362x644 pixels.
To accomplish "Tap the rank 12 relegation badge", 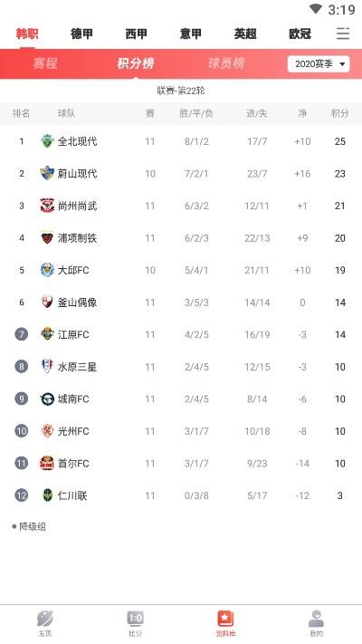I will (22, 495).
